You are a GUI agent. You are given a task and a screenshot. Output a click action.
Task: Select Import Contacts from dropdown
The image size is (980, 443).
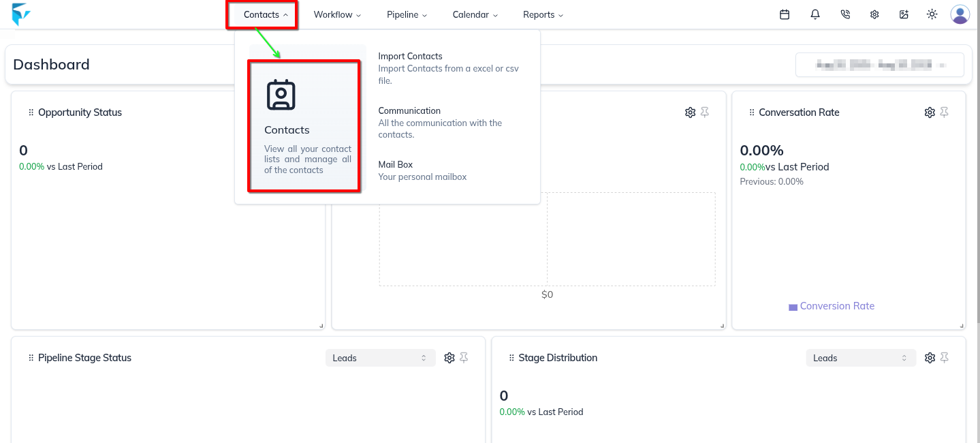click(411, 57)
